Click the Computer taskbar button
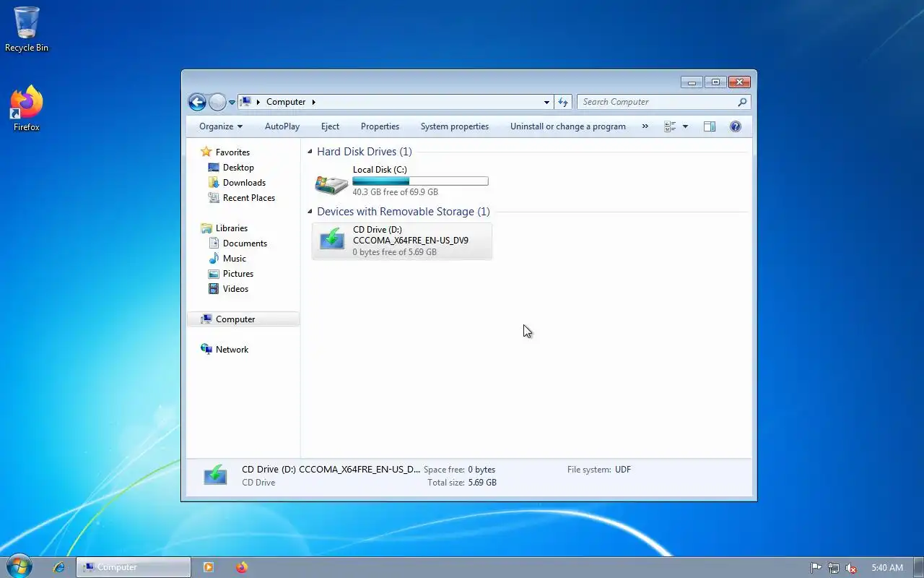The height and width of the screenshot is (578, 924). (x=134, y=567)
